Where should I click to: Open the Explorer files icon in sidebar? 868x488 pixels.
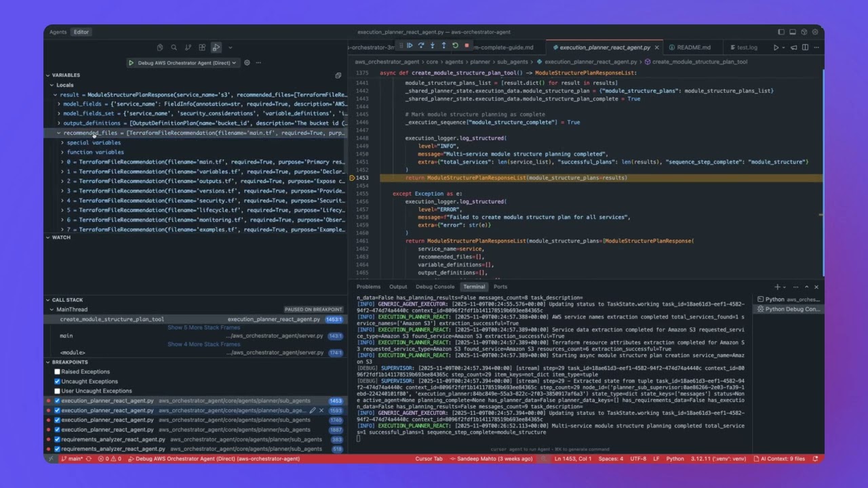pos(160,47)
